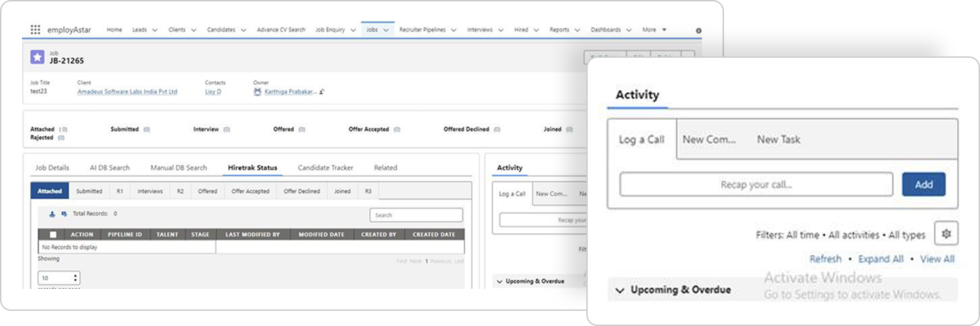Click the info icon in navigation bar
This screenshot has width=980, height=326.
(699, 30)
